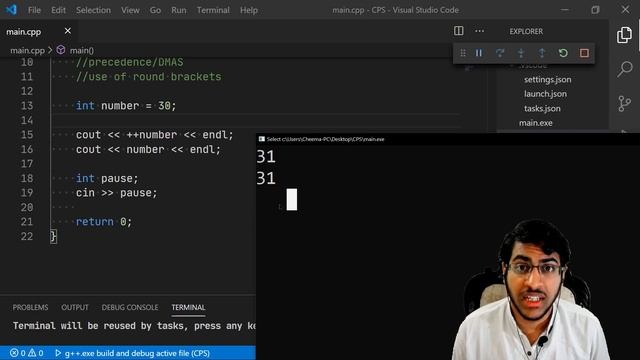Open the Source Control activity icon
This screenshot has height=360, width=640.
pyautogui.click(x=624, y=103)
